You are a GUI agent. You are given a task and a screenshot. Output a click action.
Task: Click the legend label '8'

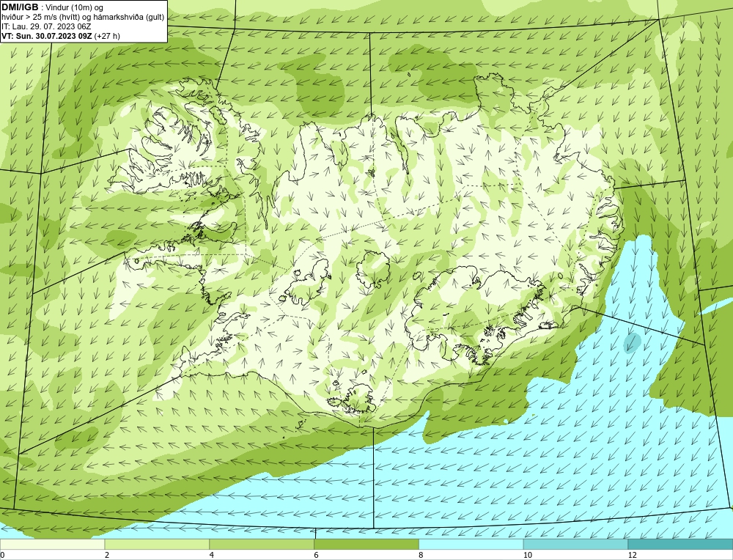[421, 555]
